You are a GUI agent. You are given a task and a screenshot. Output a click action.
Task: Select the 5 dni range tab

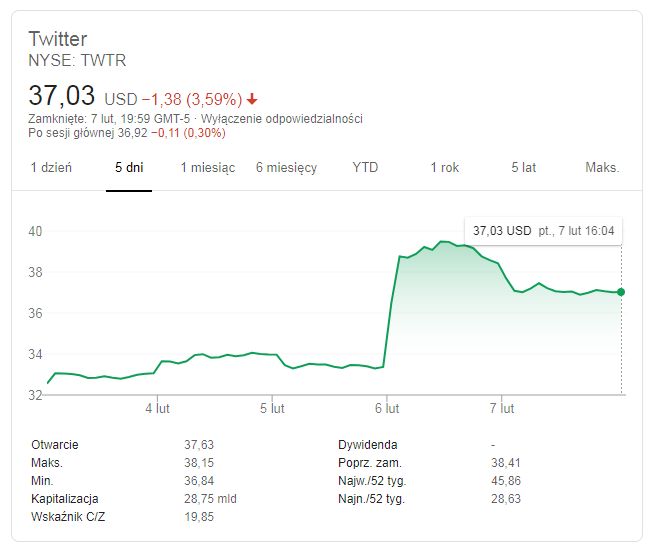(x=129, y=168)
